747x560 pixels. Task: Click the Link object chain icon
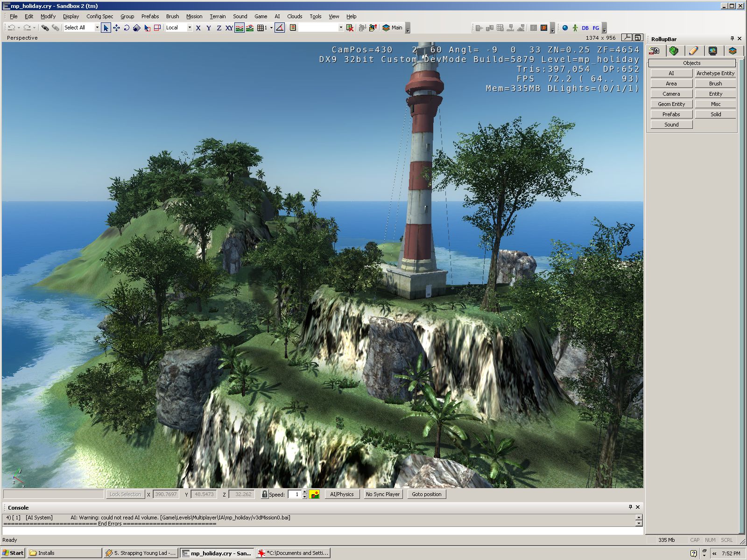[x=45, y=28]
